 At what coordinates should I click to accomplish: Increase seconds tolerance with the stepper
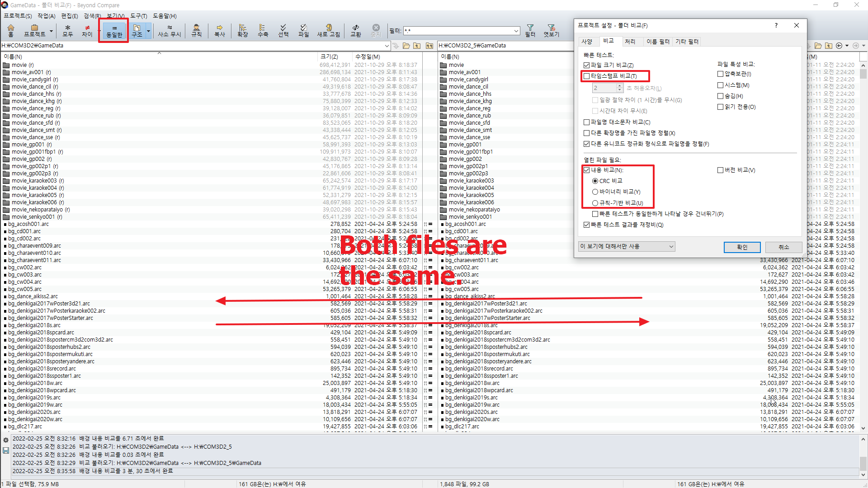click(x=619, y=85)
